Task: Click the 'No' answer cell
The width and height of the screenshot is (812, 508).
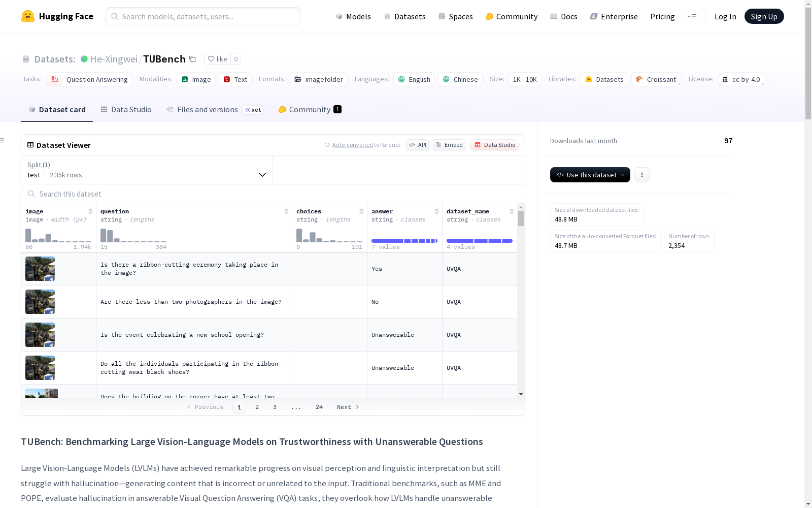Action: click(x=404, y=302)
